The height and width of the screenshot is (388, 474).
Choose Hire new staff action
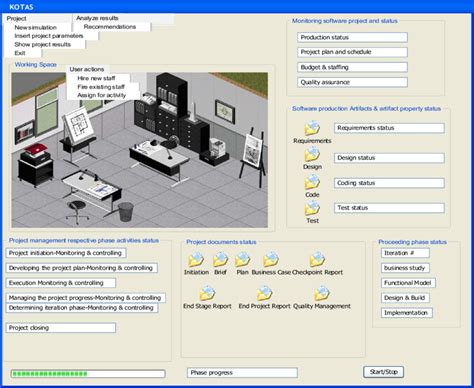(x=96, y=78)
